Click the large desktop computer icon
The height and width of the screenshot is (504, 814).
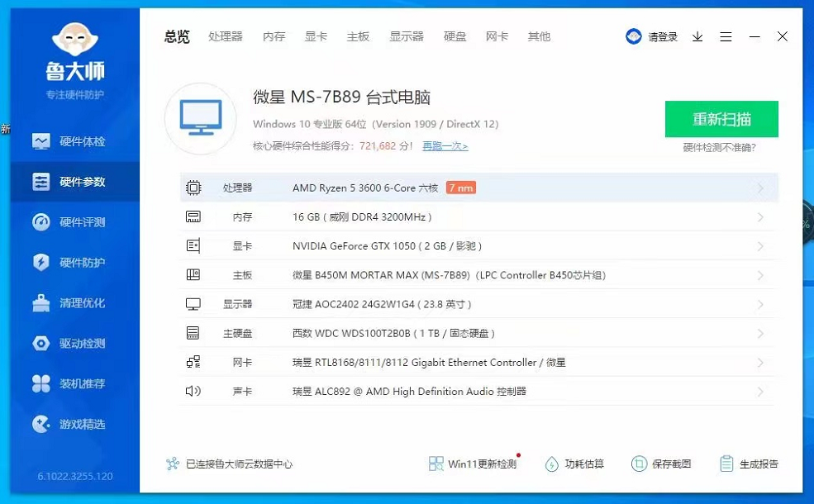point(200,118)
